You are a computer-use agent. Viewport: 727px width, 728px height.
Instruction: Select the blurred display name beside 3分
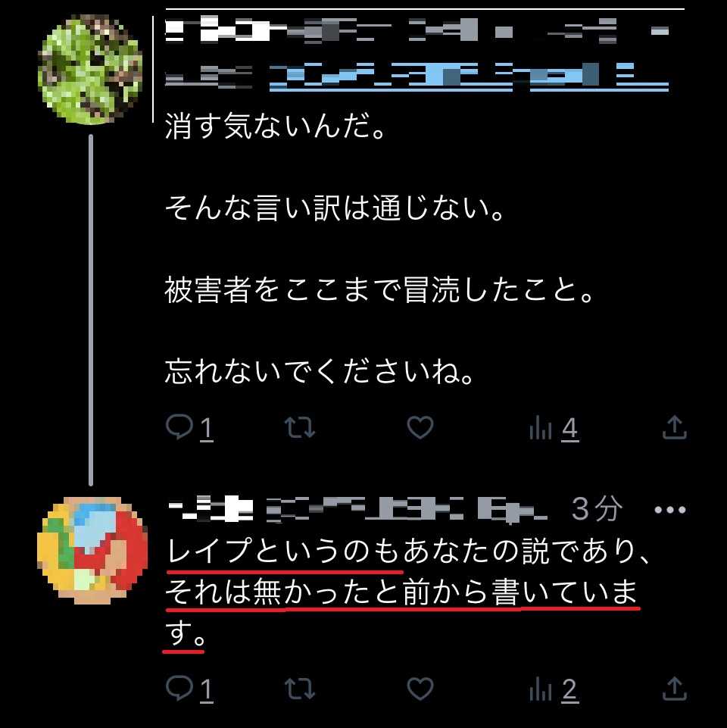click(x=211, y=509)
